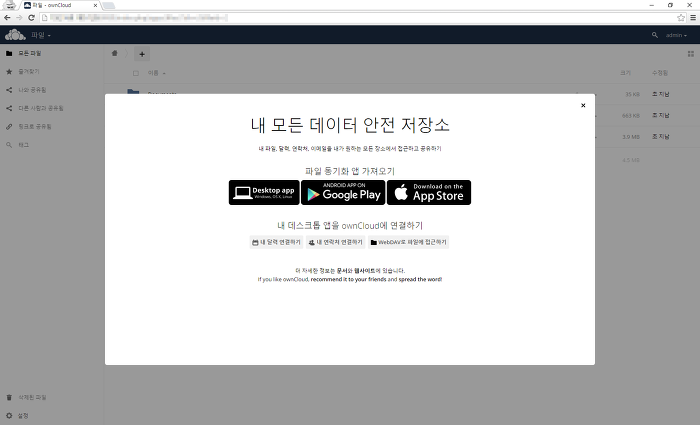
Task: Open Shared with you in sidebar
Action: (52, 90)
